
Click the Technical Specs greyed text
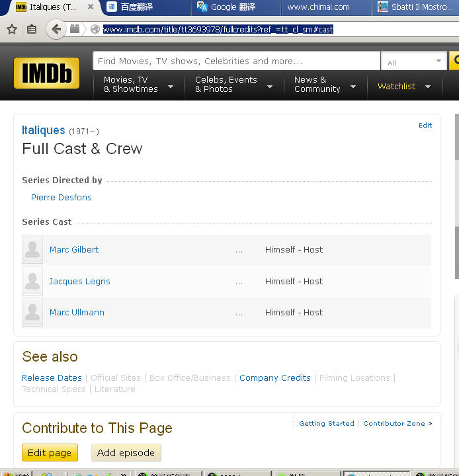click(x=54, y=389)
